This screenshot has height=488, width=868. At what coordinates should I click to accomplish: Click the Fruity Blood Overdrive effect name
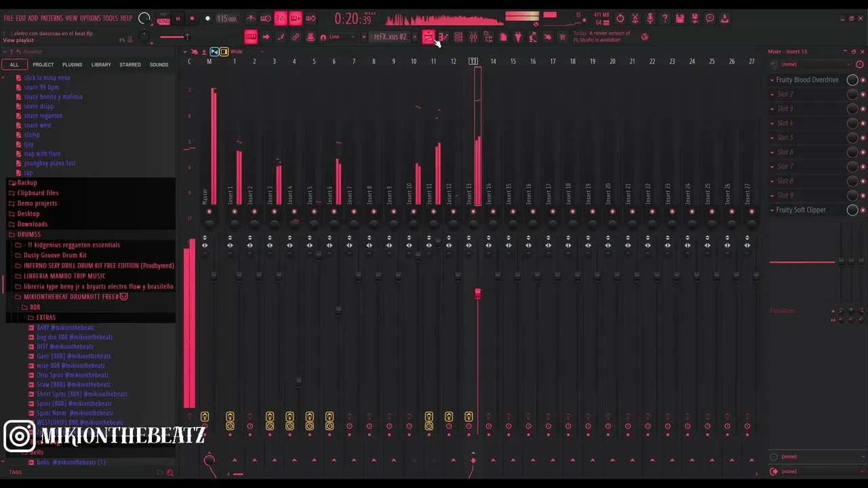coord(807,80)
